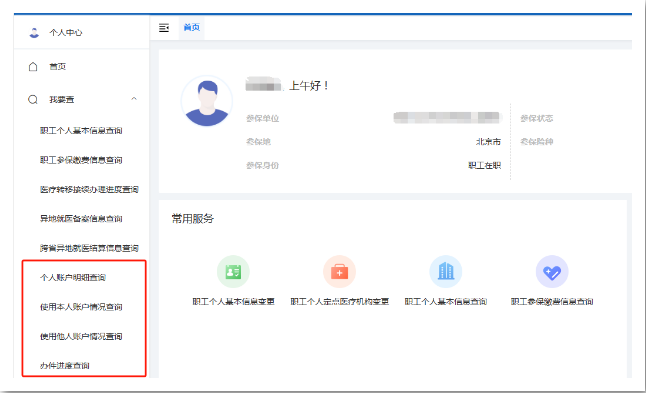The image size is (646, 393).
Task: Open 职工参保缴费信息查询 in sidebar
Action: [81, 160]
